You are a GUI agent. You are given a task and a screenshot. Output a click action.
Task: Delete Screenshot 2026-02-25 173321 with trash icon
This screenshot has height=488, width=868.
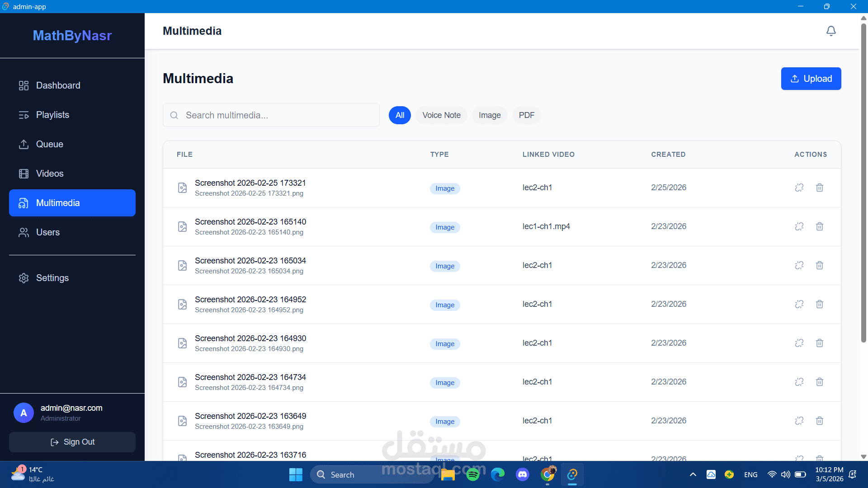point(819,188)
